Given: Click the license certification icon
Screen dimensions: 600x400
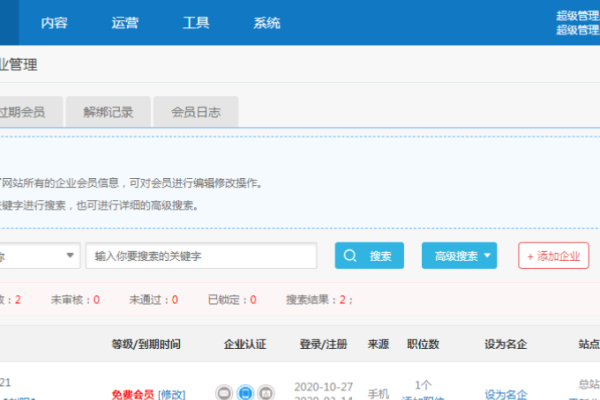Looking at the screenshot, I should click(266, 392).
